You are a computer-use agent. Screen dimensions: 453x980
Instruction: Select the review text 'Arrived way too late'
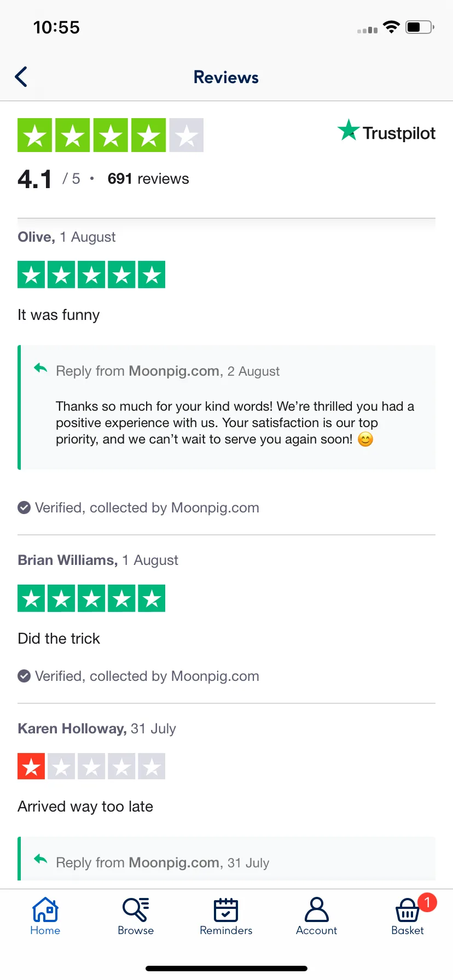click(x=85, y=807)
